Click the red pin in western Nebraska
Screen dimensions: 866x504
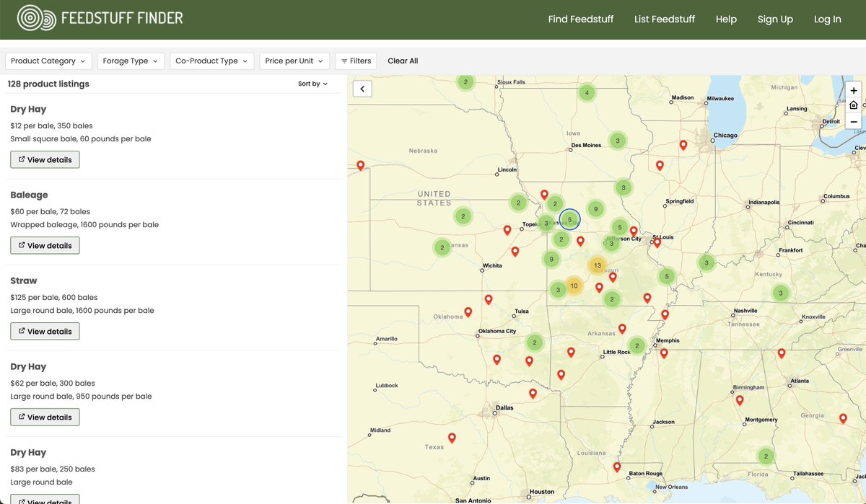click(361, 166)
